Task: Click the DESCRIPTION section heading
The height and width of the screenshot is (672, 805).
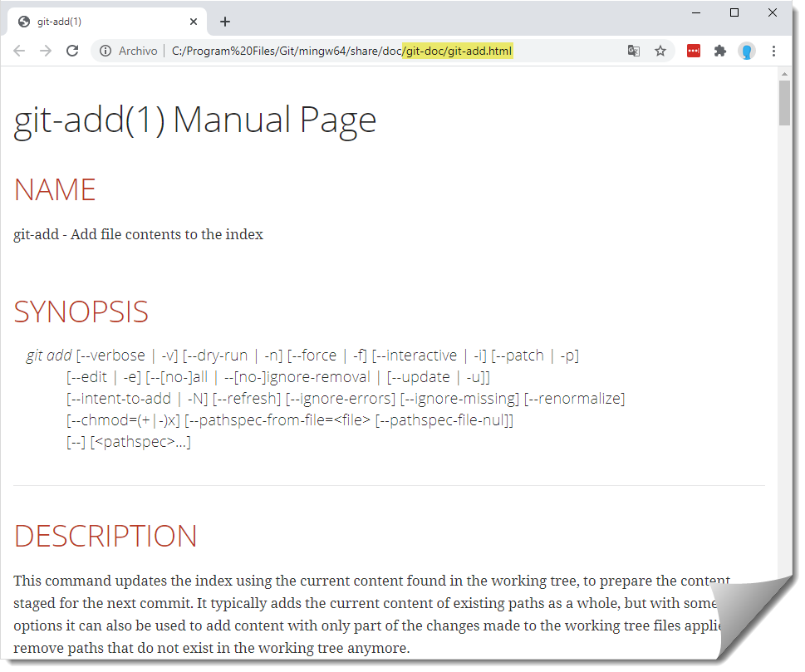Action: tap(106, 536)
